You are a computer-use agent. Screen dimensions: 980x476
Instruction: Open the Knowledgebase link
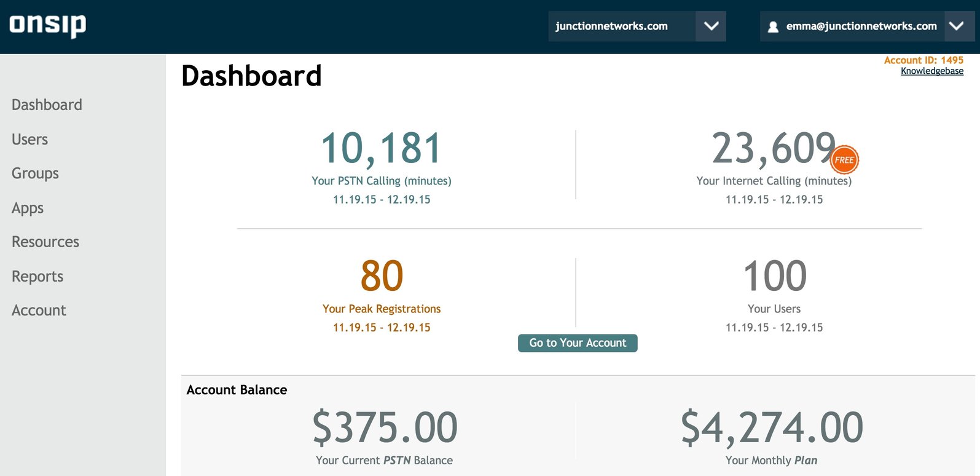(x=931, y=71)
